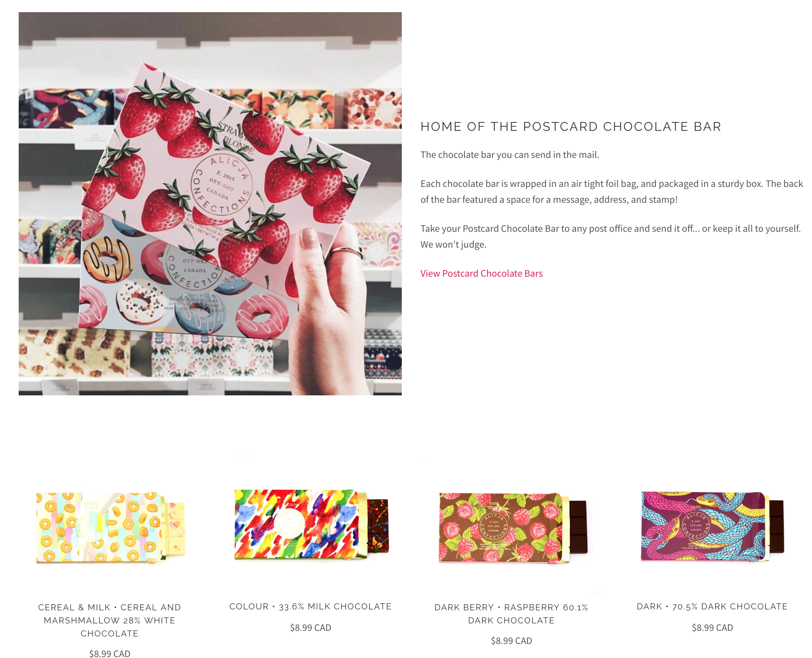
Task: Click the Colour bar $8.99 CAD price
Action: (311, 628)
